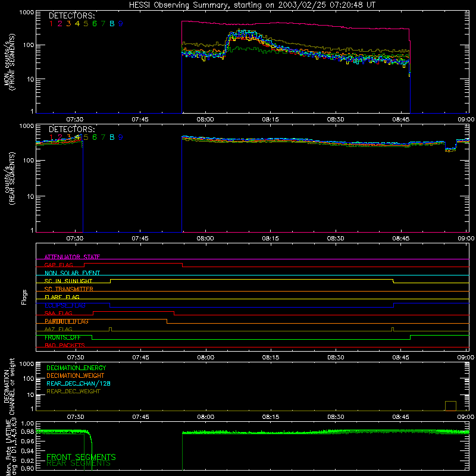Select detector number 4 in front segments legend
This screenshot has width=476, height=476.
[x=77, y=24]
